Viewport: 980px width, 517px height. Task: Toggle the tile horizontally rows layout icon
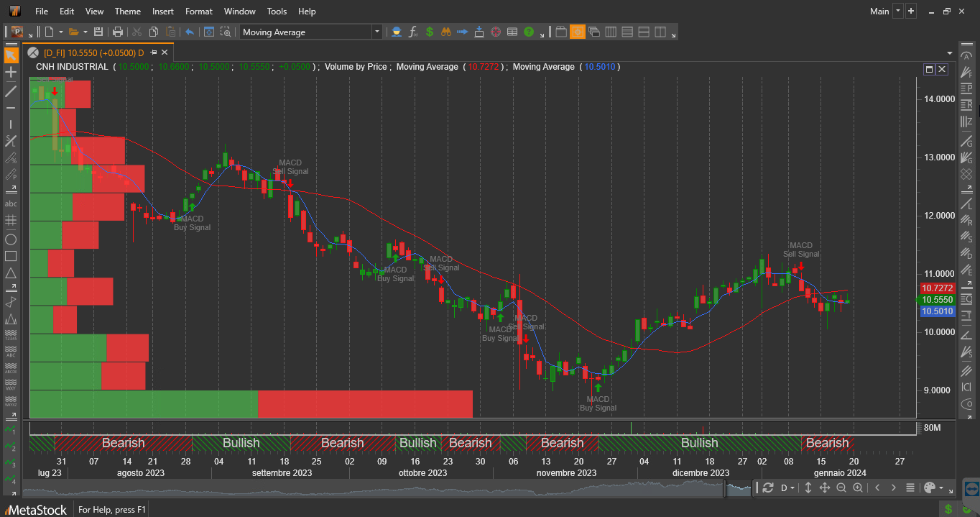coord(627,32)
